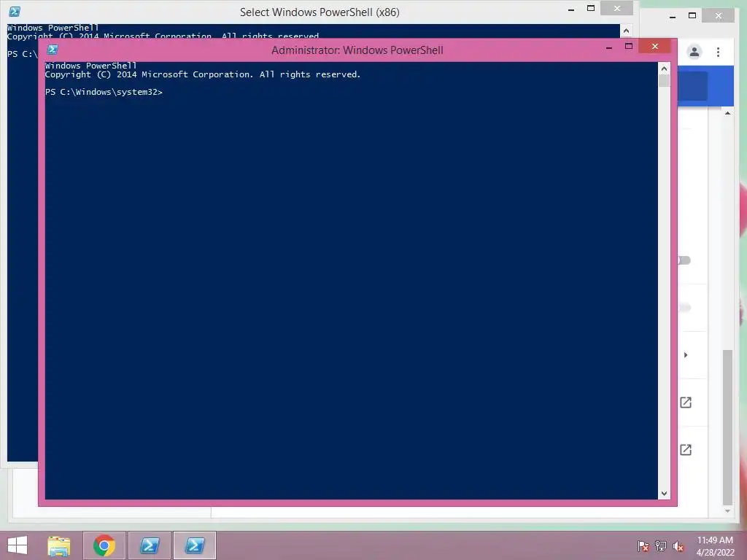This screenshot has width=747, height=560.
Task: Open PowerShell (x86) window system menu icon
Action: click(15, 12)
